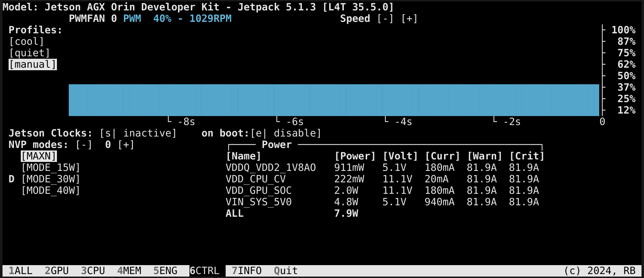Click the VIN_SYS_5V0 power rail name

pyautogui.click(x=259, y=202)
